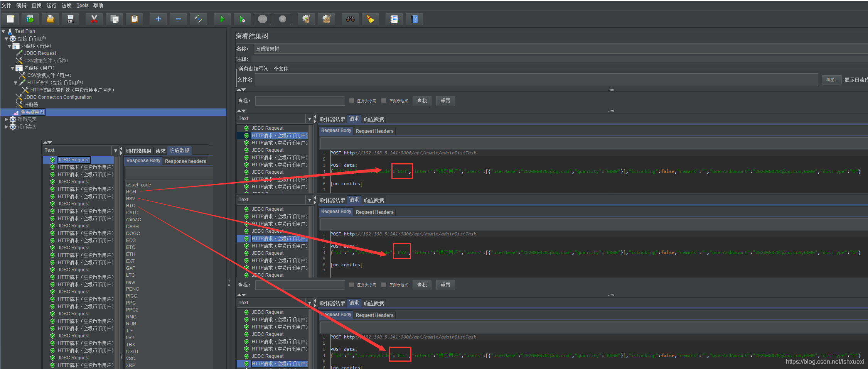
Task: Open the Templates toolbar icon
Action: [30, 19]
